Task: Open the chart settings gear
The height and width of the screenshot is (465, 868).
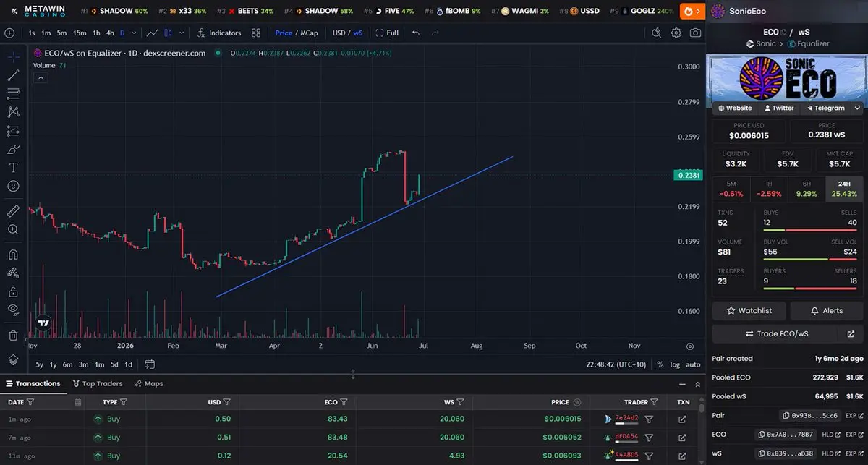Action: point(676,33)
